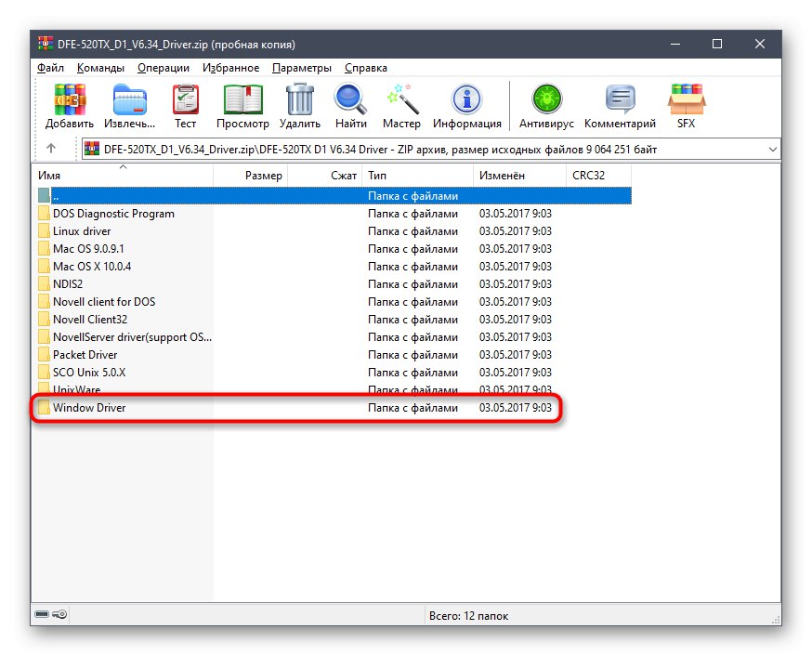The height and width of the screenshot is (656, 812).
Task: Sort by the Тип column header
Action: 417,176
